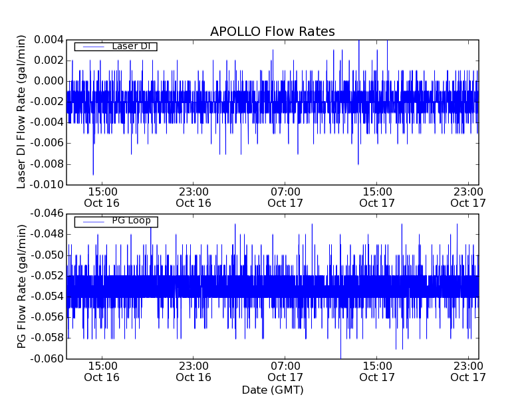Click the -0.004 y-axis tick label
The width and height of the screenshot is (532, 399).
point(47,122)
